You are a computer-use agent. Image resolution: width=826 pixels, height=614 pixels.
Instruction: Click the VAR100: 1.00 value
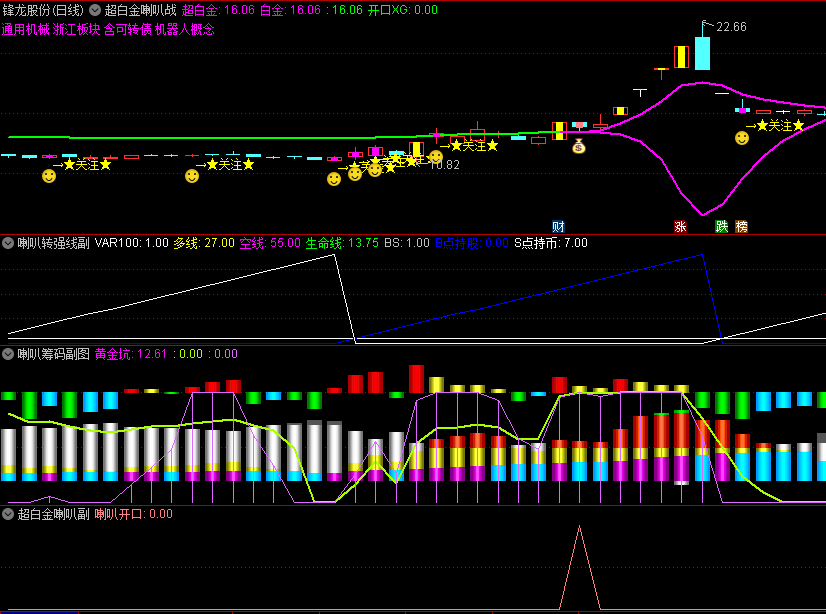[132, 243]
